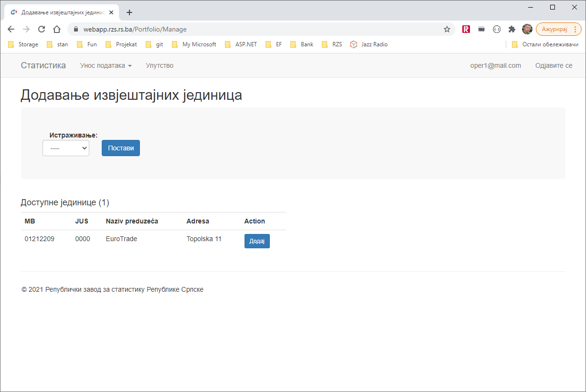Screen dimensions: 586x392
Task: Click the browser reload page icon
Action: pyautogui.click(x=42, y=29)
